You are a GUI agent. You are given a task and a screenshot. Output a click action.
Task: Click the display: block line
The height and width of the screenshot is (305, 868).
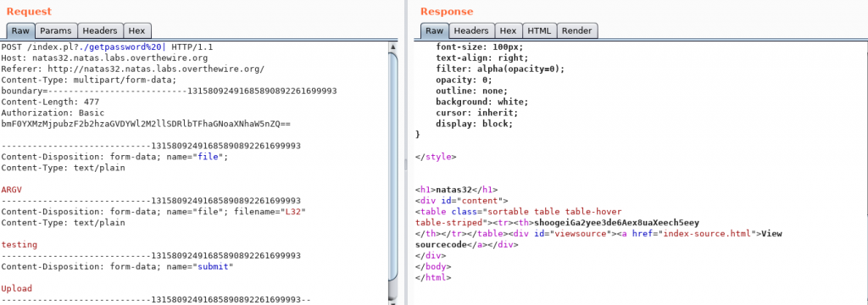[x=475, y=124]
